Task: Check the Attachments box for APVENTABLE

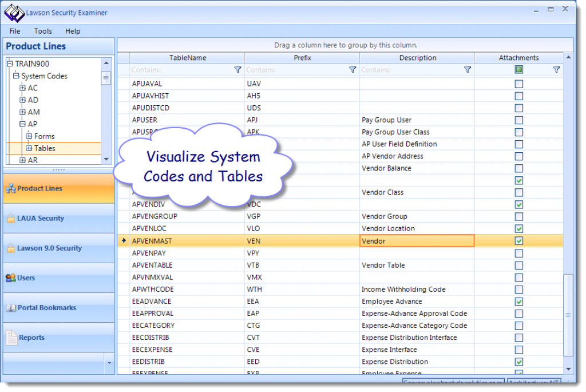Action: (x=519, y=266)
